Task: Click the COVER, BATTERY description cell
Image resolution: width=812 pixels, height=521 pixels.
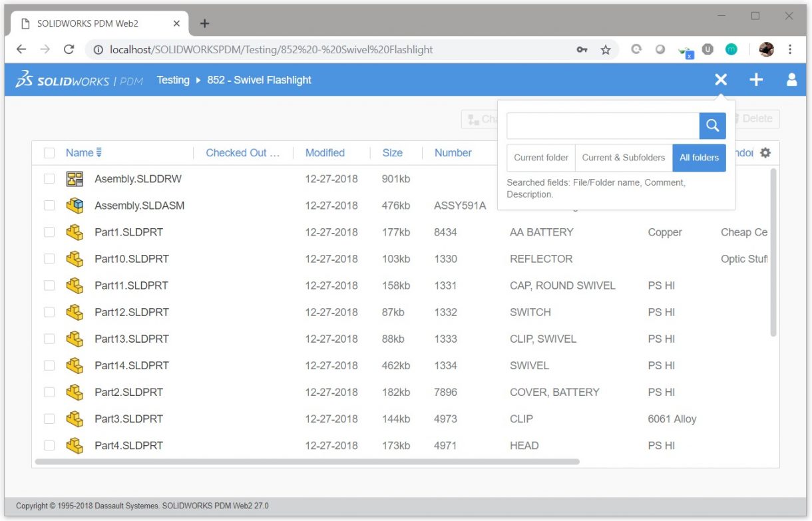Action: [554, 392]
